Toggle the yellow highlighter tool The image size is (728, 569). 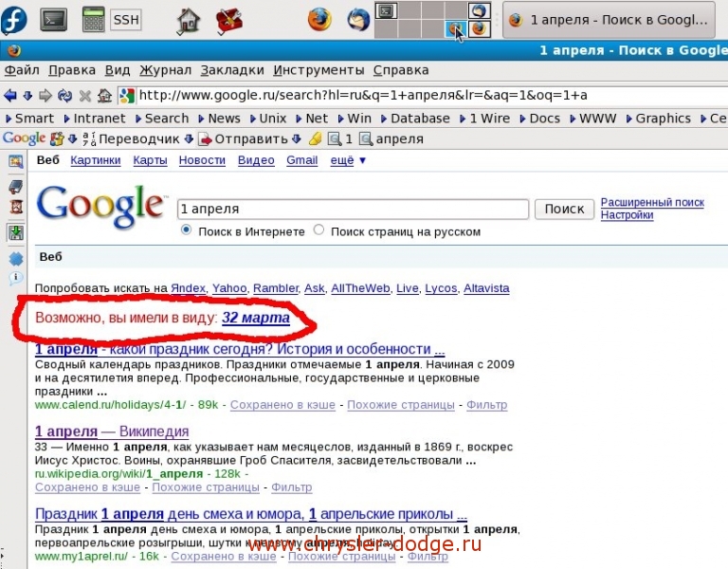click(x=316, y=138)
